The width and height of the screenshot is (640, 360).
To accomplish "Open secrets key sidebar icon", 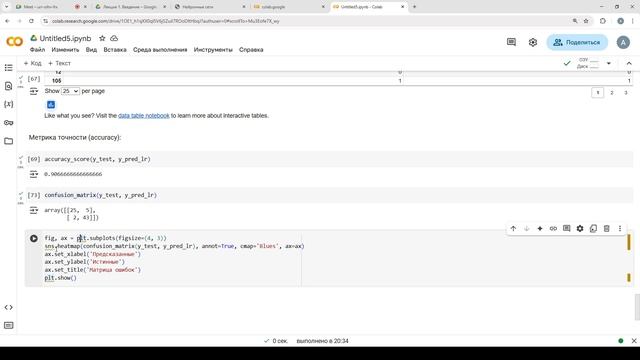I will click(x=9, y=122).
